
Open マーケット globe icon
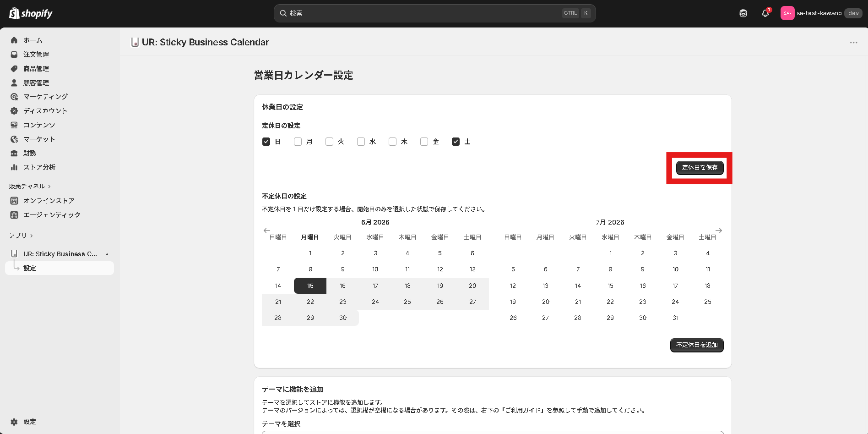point(14,139)
